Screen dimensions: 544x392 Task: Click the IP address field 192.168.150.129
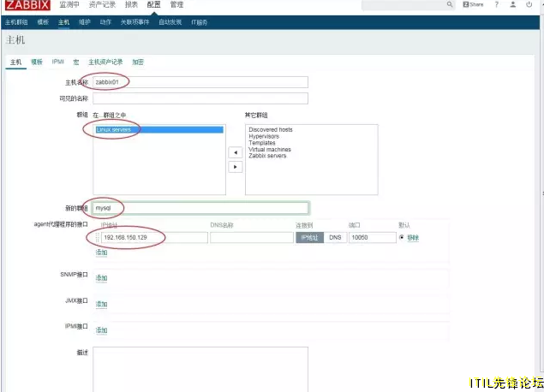(x=154, y=237)
